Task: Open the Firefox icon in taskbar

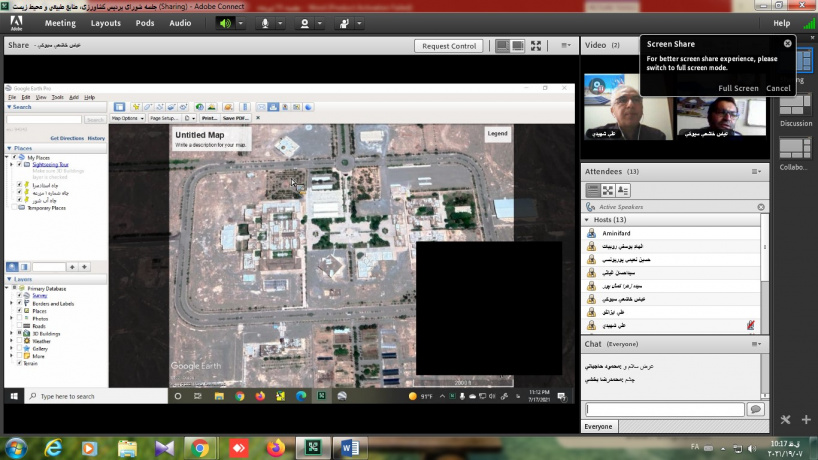Action: point(275,448)
